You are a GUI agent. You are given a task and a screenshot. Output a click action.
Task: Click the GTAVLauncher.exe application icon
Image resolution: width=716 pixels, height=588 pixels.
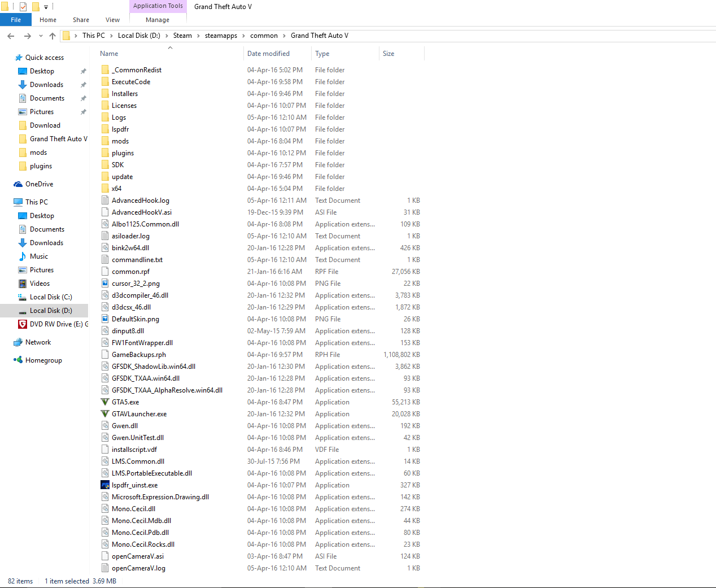[105, 414]
